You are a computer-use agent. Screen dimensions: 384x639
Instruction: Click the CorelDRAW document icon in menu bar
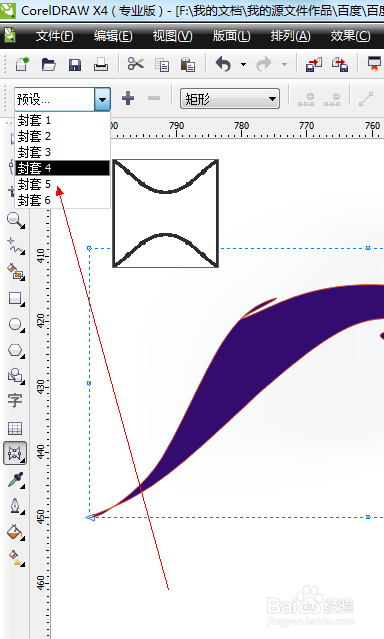[x=10, y=35]
